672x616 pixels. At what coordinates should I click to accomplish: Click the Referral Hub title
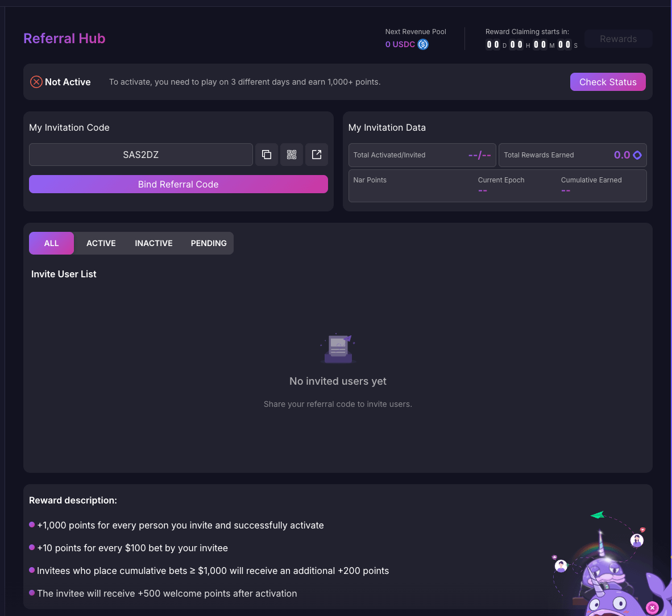pos(64,39)
